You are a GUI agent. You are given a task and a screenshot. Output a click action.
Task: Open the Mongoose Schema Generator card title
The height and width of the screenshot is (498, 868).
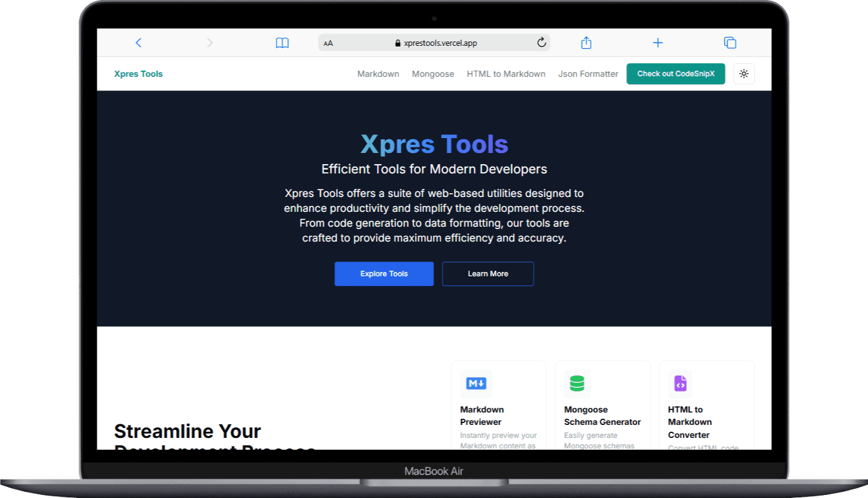point(603,416)
